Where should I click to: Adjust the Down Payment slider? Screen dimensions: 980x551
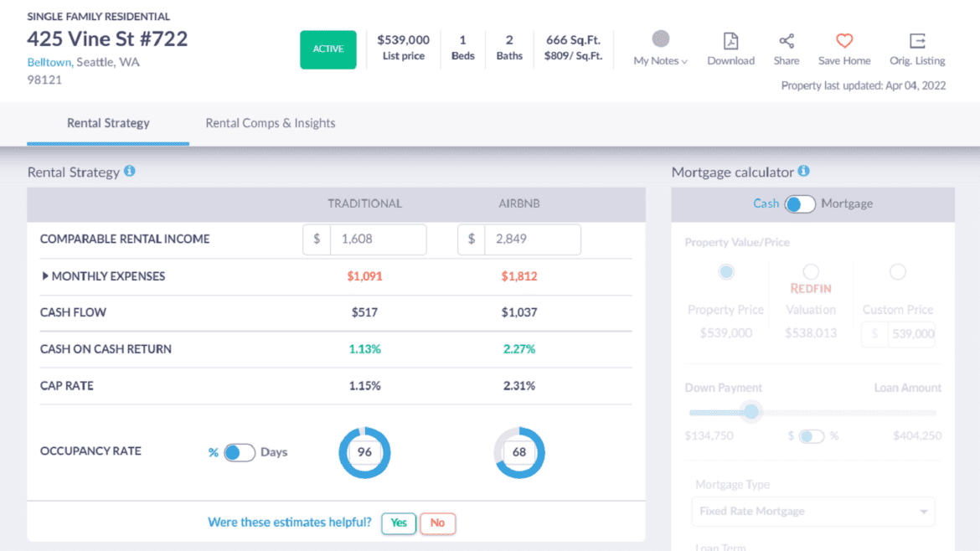750,411
